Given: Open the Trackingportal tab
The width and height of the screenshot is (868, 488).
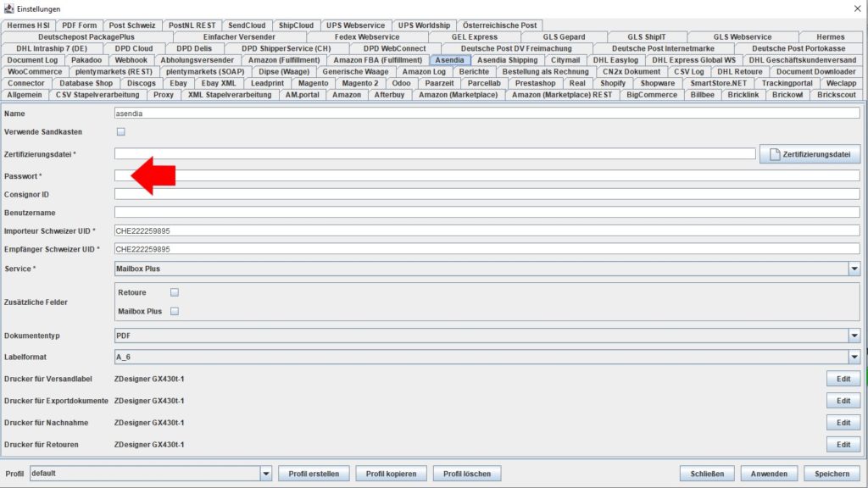Looking at the screenshot, I should pyautogui.click(x=787, y=83).
